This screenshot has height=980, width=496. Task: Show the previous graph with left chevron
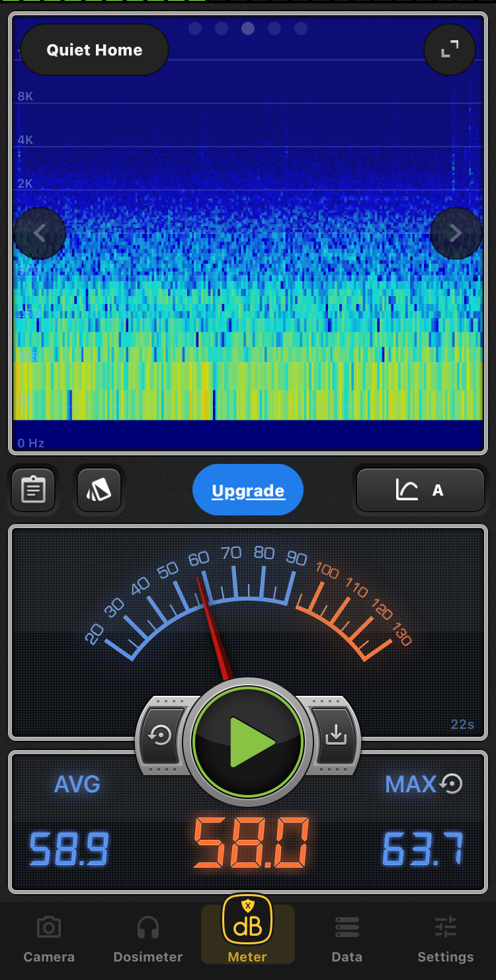tap(40, 233)
